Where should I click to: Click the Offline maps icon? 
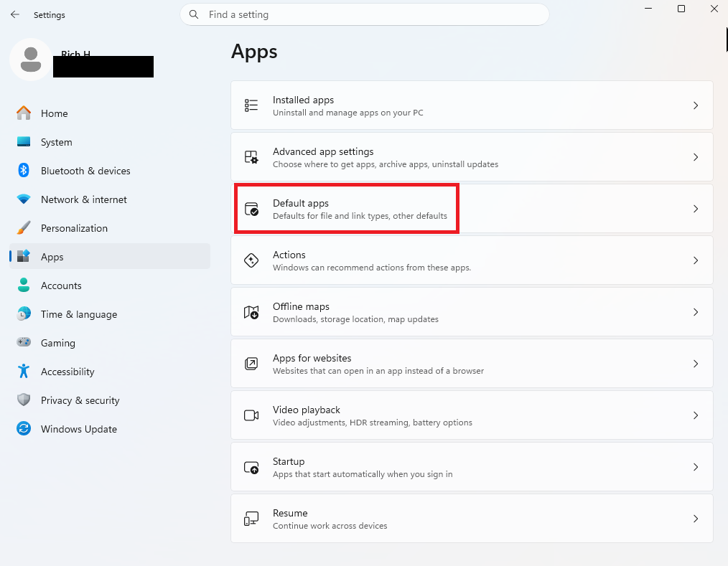coord(251,312)
